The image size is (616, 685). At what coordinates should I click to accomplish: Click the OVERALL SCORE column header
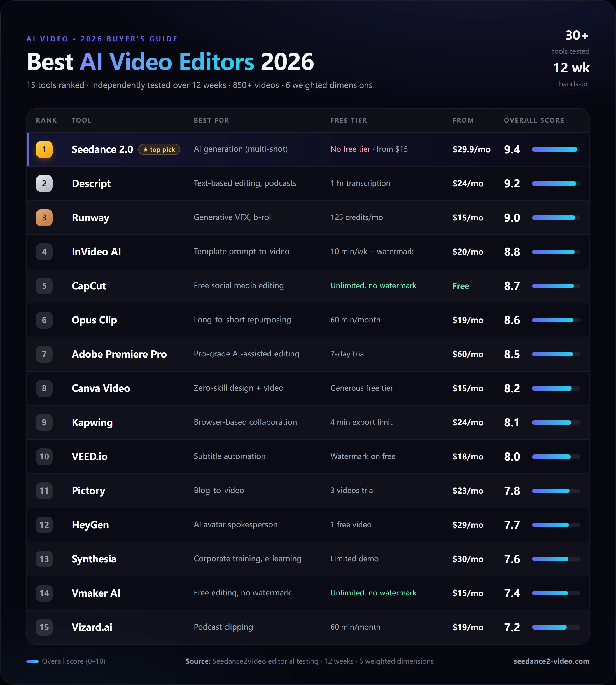pos(534,120)
